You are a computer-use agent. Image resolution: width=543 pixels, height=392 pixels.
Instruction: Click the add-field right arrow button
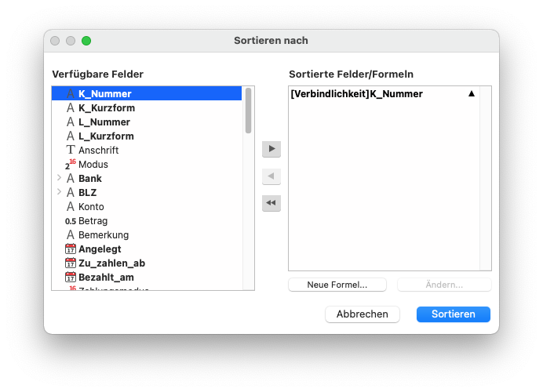[x=271, y=149]
